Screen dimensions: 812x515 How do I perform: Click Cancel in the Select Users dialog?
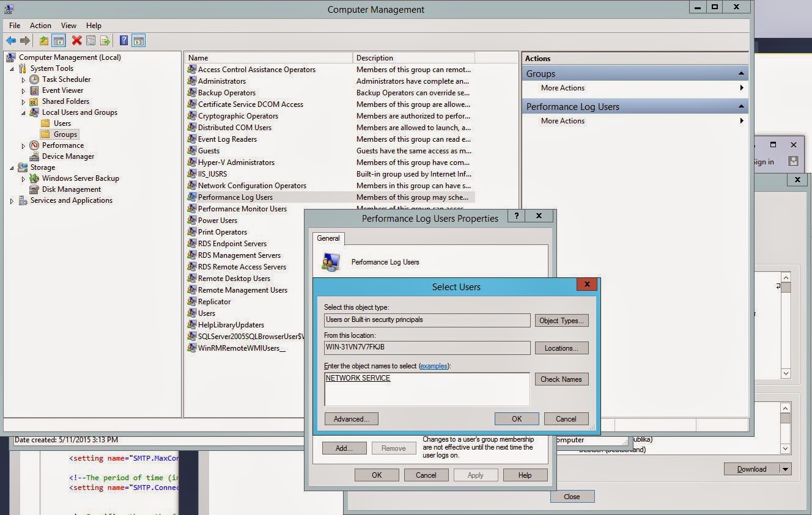point(566,419)
